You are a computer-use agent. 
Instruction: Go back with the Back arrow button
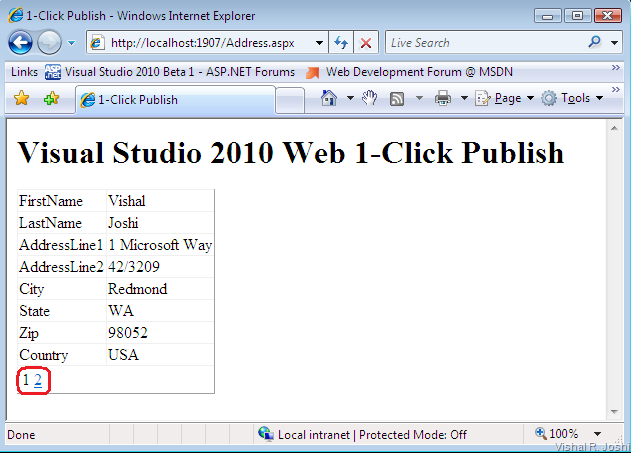(x=20, y=42)
